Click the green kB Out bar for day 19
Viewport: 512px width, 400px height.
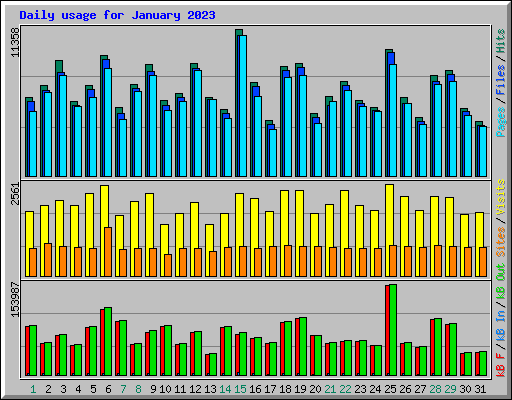point(303,346)
